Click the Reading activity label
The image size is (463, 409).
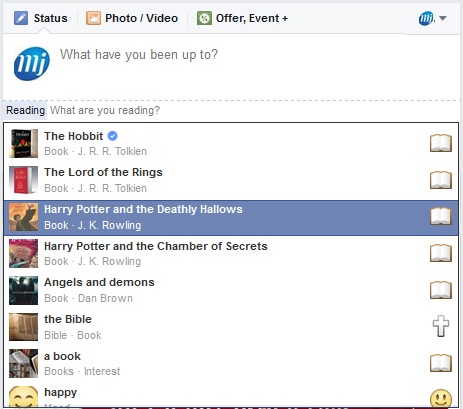pyautogui.click(x=25, y=110)
